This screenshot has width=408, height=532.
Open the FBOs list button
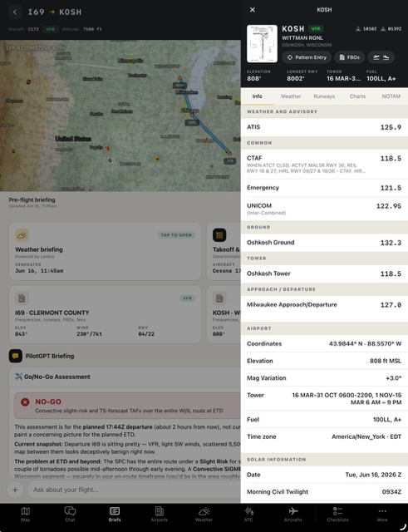[x=349, y=57]
